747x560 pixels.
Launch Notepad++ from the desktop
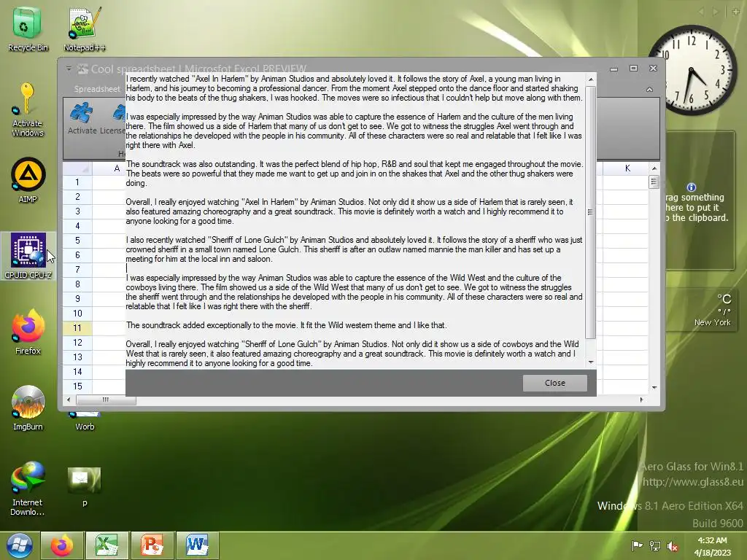(84, 29)
